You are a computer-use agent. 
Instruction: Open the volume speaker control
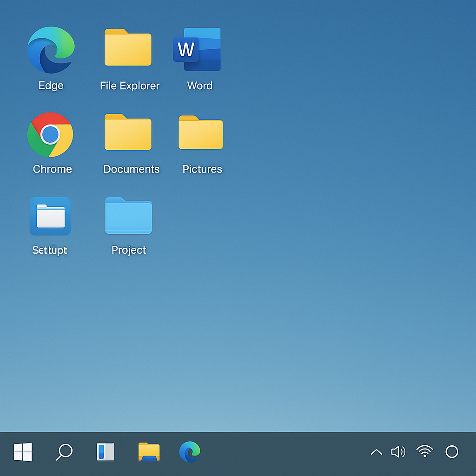coord(398,452)
